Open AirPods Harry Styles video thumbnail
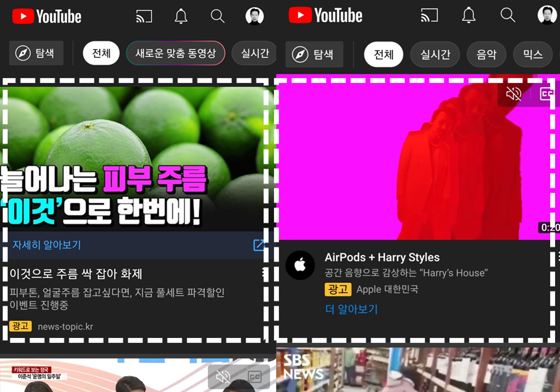This screenshot has height=392, width=560. [418, 158]
